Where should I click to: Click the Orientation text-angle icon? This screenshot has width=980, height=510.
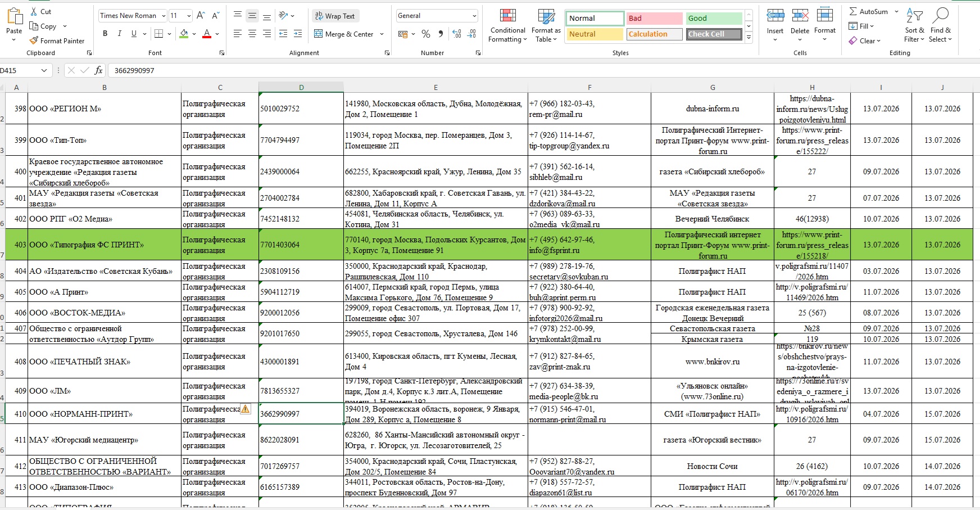pyautogui.click(x=284, y=16)
